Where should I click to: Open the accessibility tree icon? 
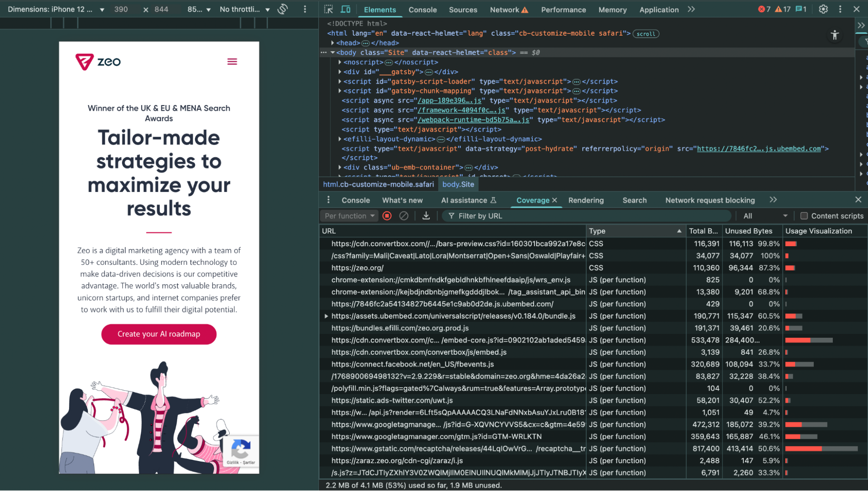pyautogui.click(x=835, y=35)
